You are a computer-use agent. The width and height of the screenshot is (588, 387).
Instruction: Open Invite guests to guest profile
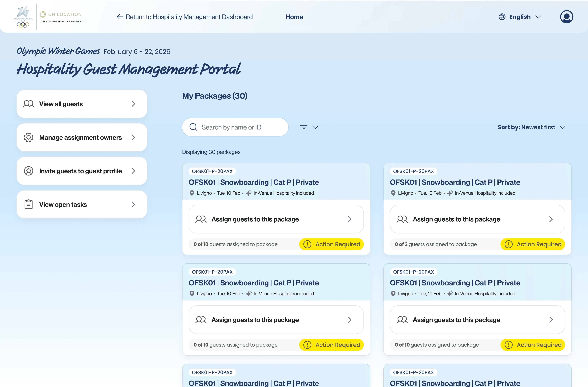pos(82,171)
